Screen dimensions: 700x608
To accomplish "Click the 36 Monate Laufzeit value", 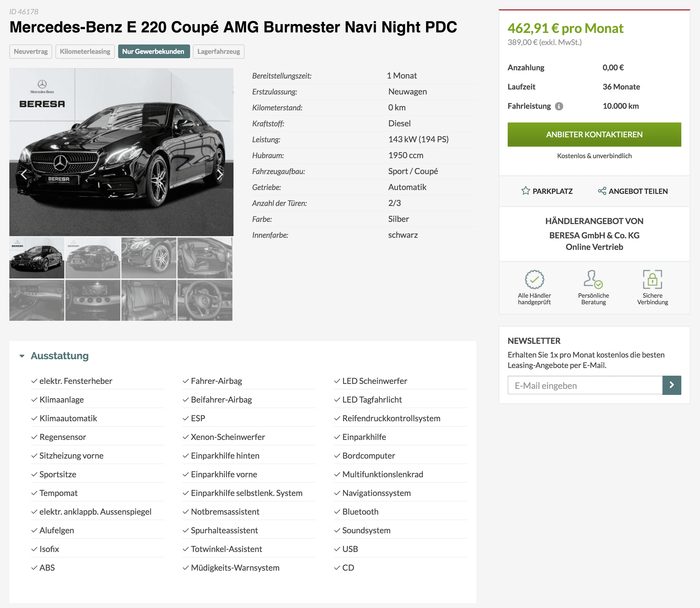I will click(x=621, y=87).
